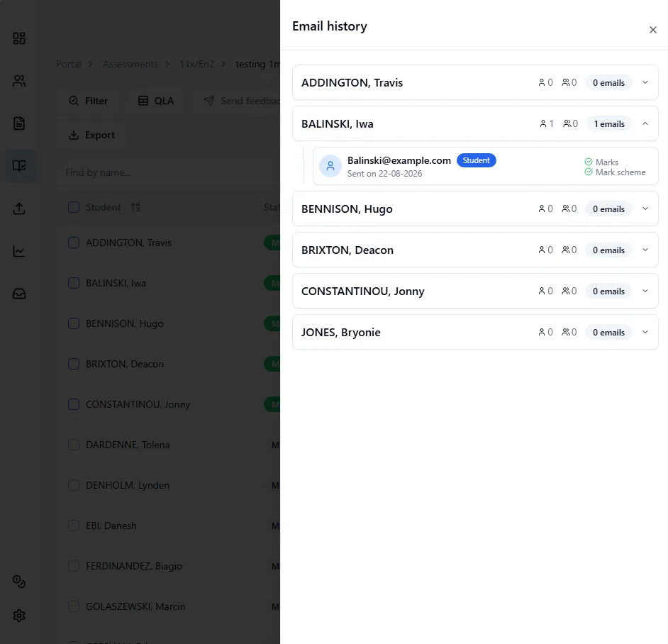Open the upload icon in sidebar
The width and height of the screenshot is (668, 644).
pos(19,209)
